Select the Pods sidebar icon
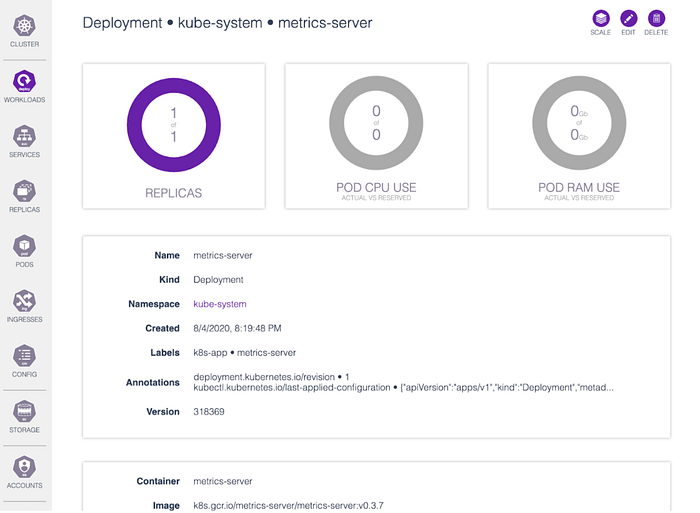Viewport: 700px width, 513px height. click(x=25, y=251)
